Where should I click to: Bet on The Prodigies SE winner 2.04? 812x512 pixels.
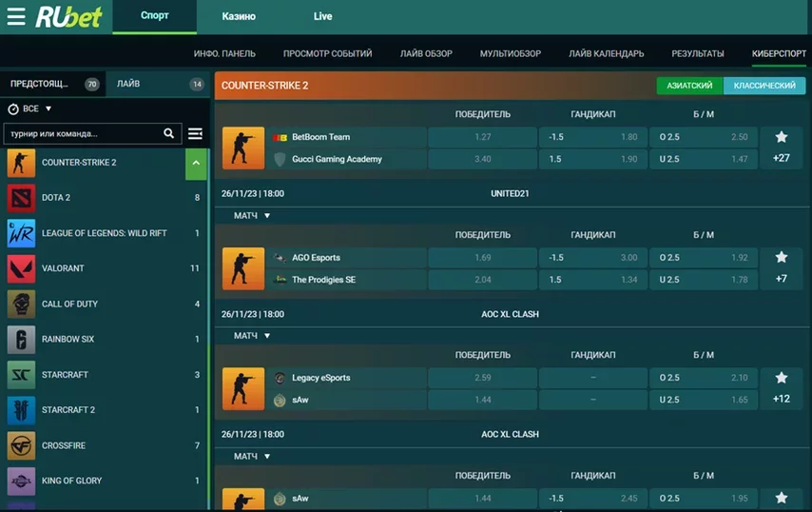482,280
